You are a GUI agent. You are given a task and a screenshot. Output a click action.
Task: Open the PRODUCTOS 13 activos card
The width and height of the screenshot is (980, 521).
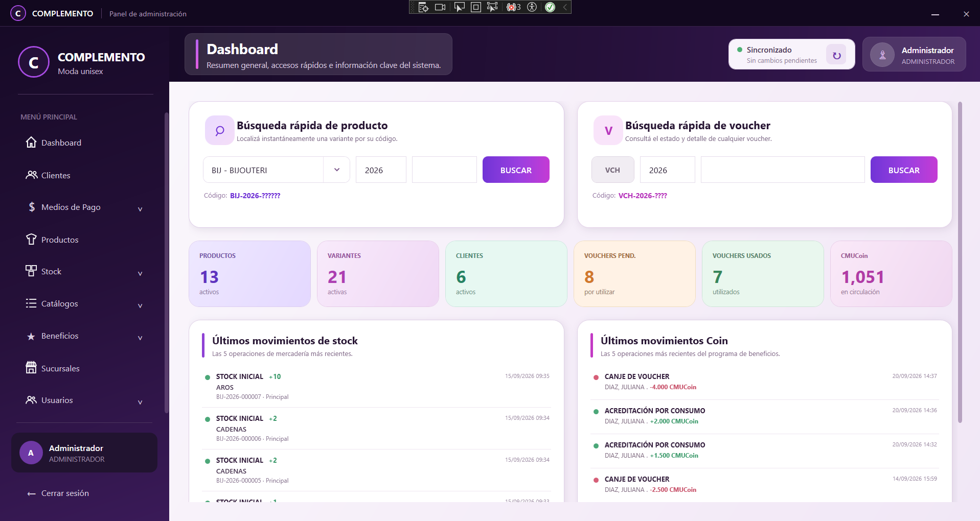[249, 274]
